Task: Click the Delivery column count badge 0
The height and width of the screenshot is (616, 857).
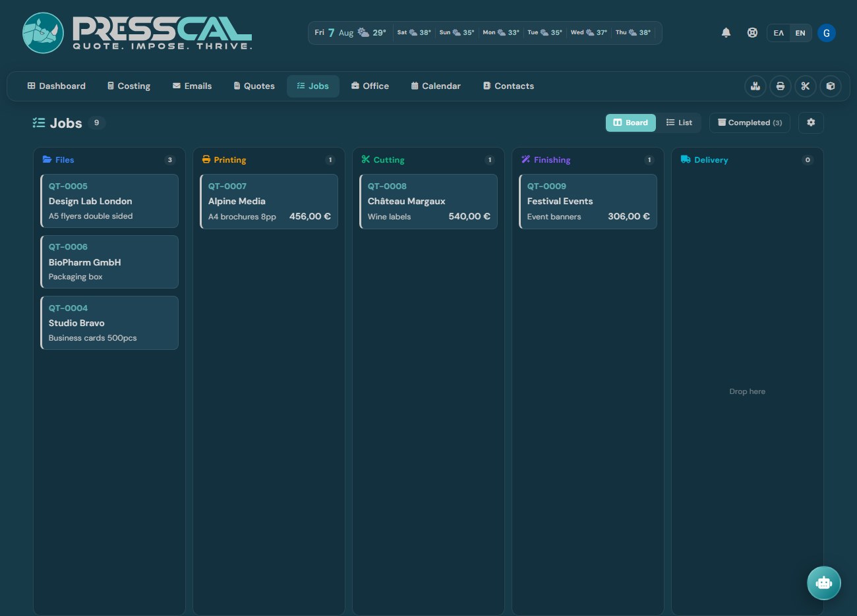Action: [808, 159]
